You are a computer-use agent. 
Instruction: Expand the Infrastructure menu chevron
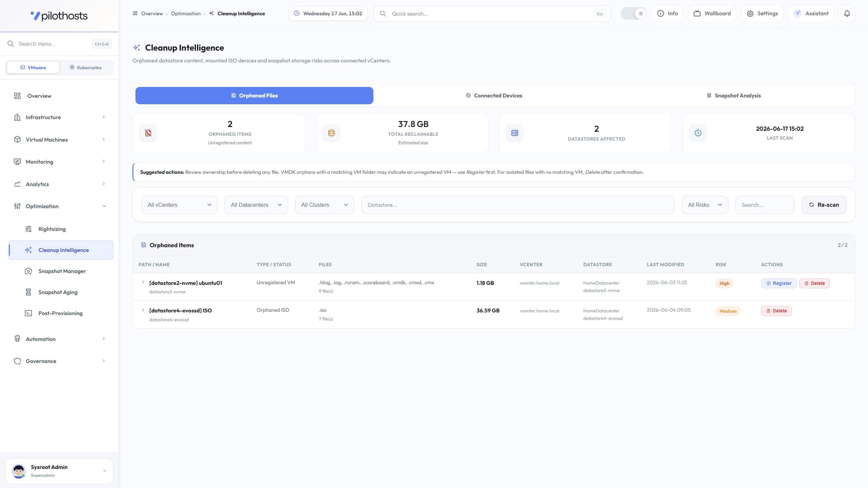[x=104, y=117]
